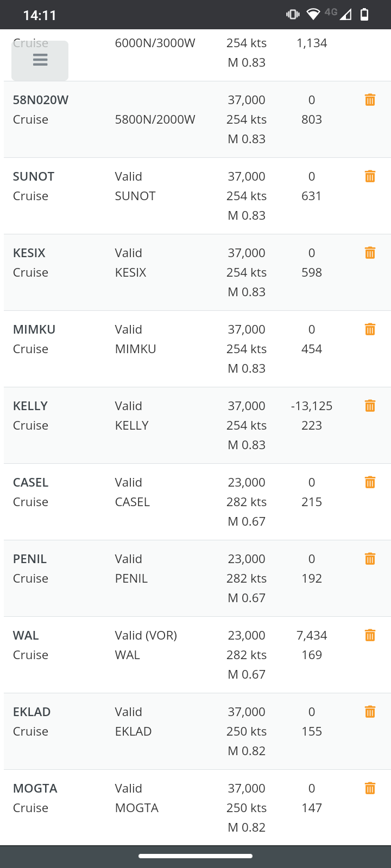Select the SUNOT waypoint name
391x868 pixels.
coord(34,176)
